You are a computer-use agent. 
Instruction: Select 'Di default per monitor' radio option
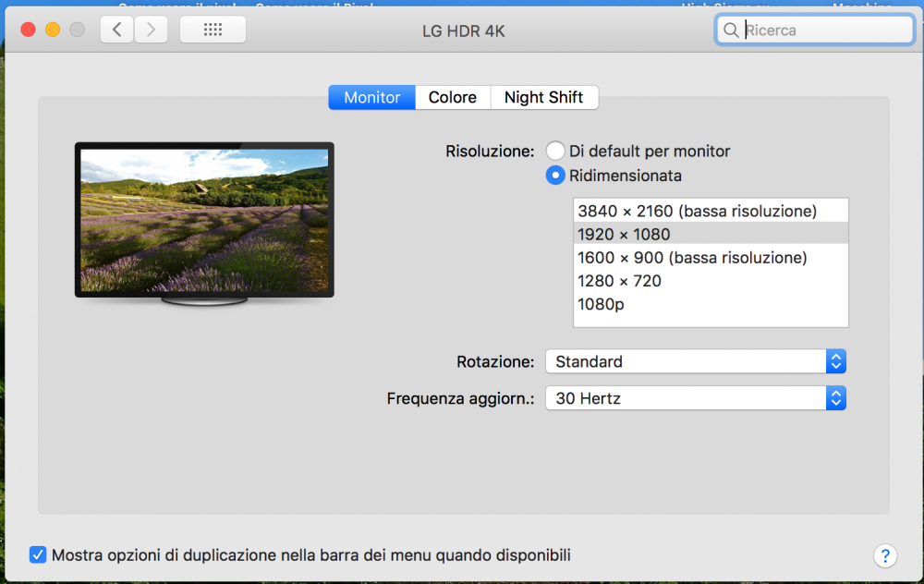[x=555, y=151]
